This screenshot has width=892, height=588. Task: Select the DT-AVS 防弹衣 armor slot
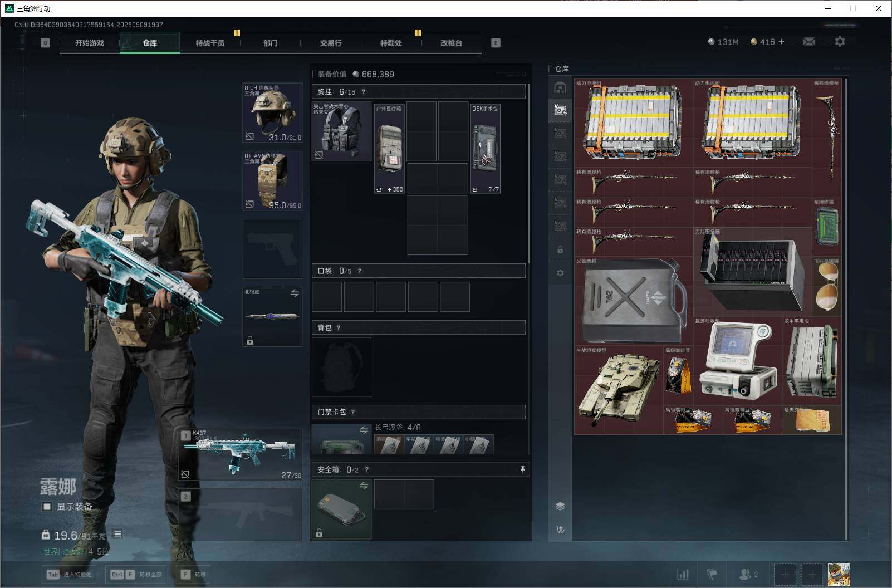pos(272,181)
